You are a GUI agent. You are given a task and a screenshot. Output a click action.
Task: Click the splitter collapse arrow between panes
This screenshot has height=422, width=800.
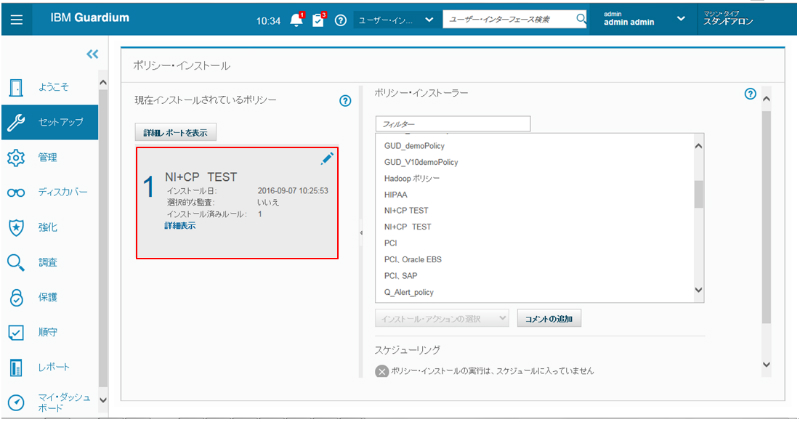click(x=361, y=233)
